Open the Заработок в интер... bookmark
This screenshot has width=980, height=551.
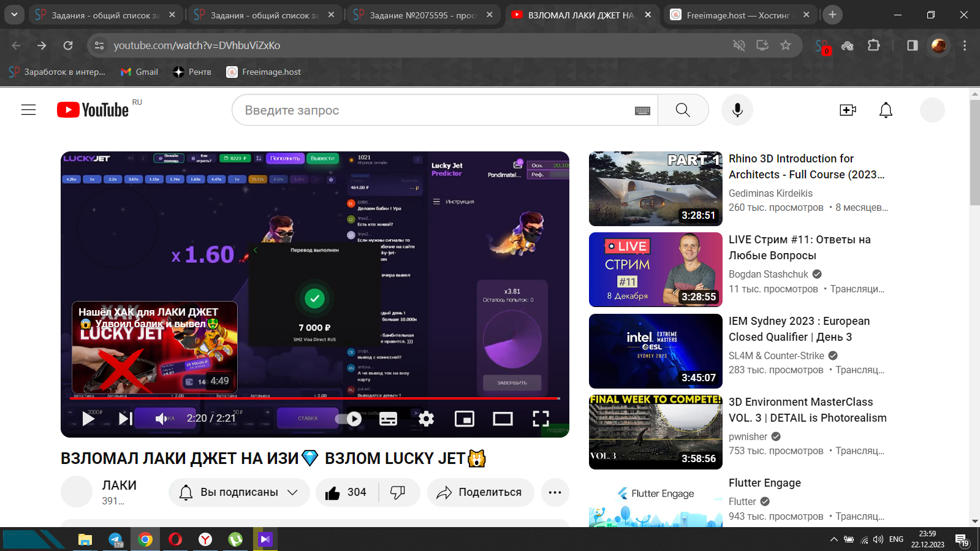(57, 72)
